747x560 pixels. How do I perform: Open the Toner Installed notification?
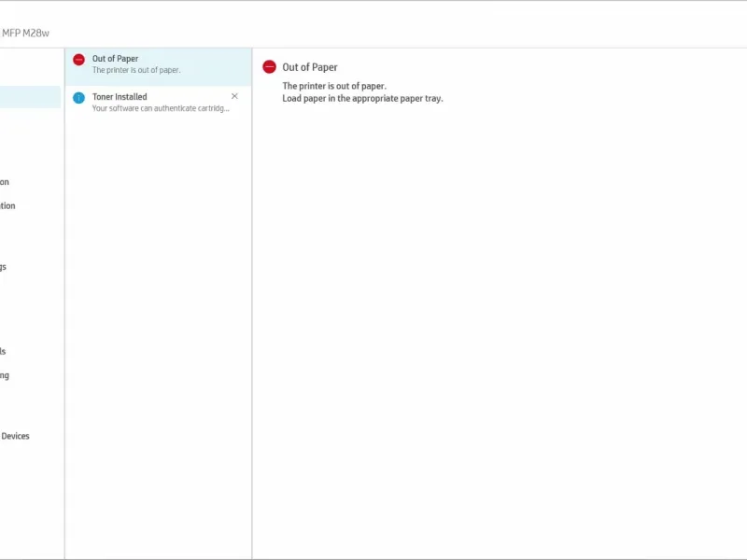pyautogui.click(x=158, y=103)
